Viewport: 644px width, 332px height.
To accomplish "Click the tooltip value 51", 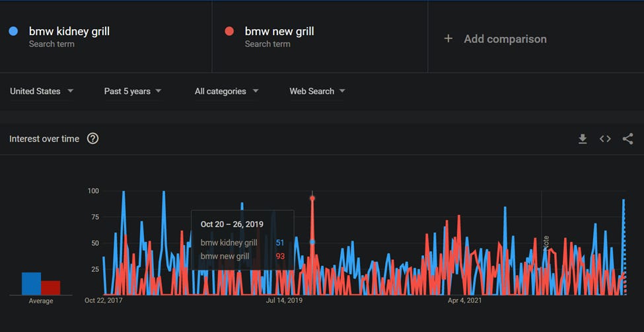I will 279,243.
